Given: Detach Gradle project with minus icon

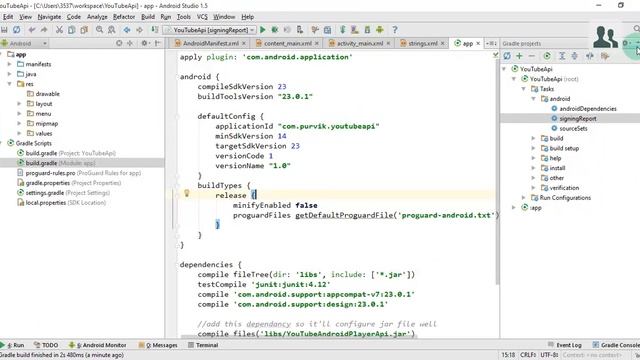Looking at the screenshot, I should [x=531, y=56].
